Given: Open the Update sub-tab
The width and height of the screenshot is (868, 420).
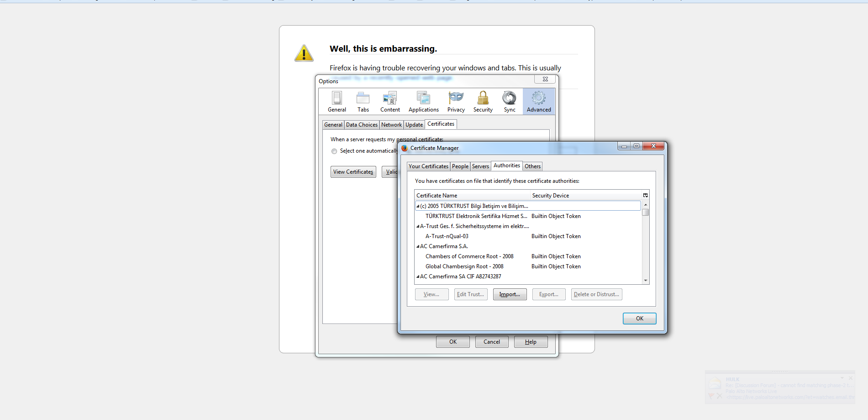Looking at the screenshot, I should tap(414, 125).
